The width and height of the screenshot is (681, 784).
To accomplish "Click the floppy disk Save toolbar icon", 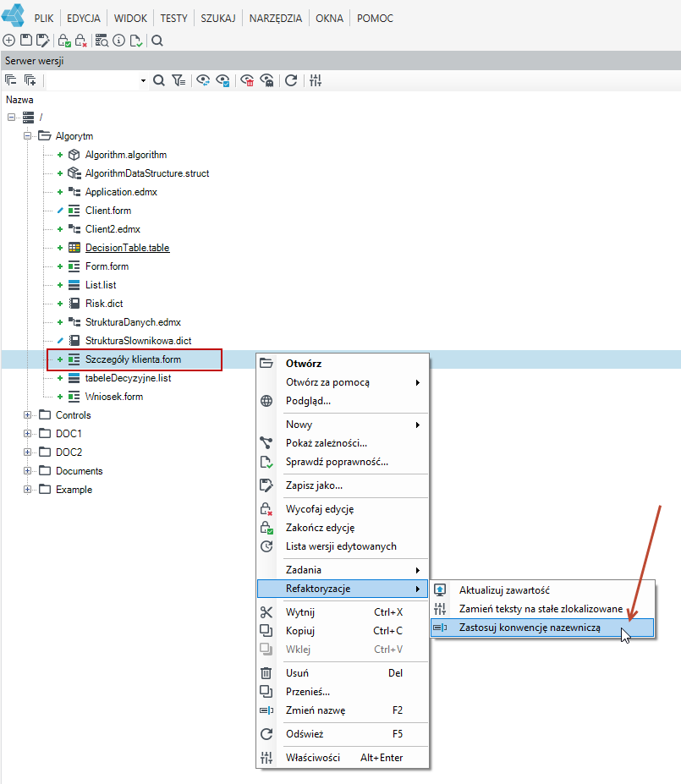I will click(x=26, y=41).
